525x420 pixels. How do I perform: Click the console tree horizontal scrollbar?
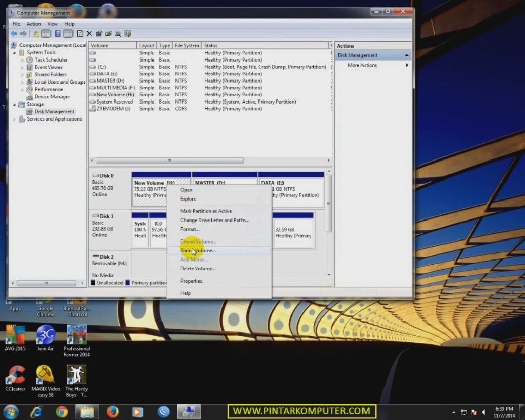pos(46,284)
